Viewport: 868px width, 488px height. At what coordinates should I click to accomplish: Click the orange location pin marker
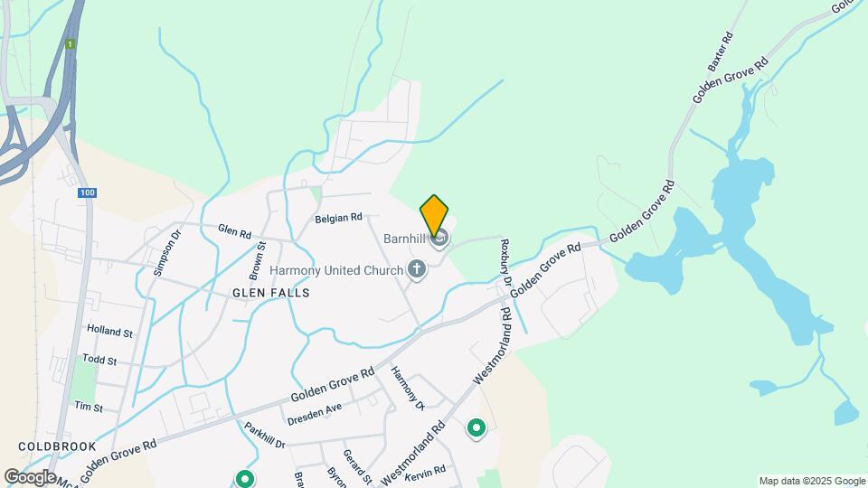[434, 216]
